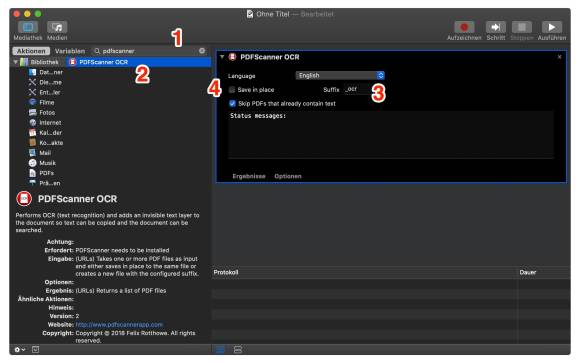Click the Mediathek toolbar icon
Viewport: 580px width, 363px height.
click(x=28, y=27)
